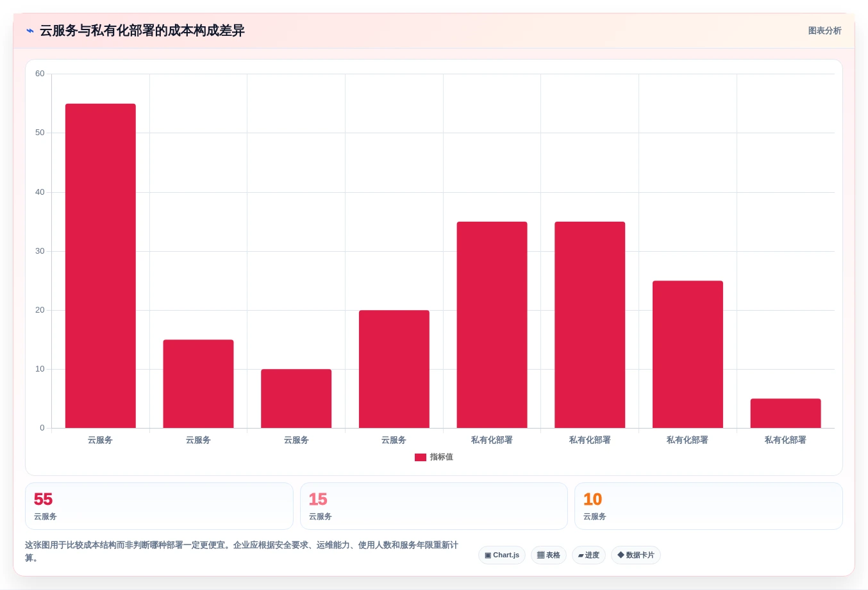Click the 云服务 bar valued 15
The image size is (868, 590).
[x=198, y=384]
